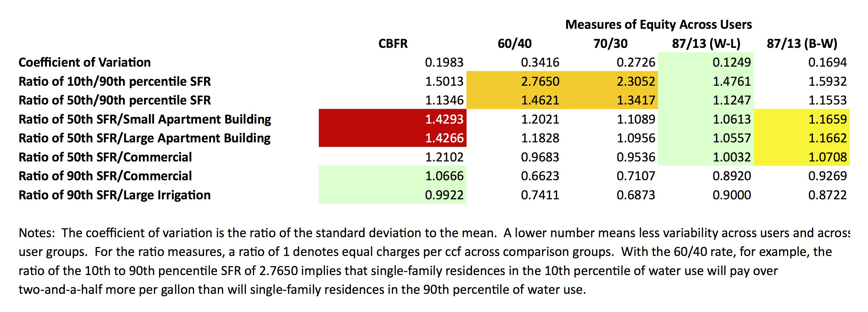Click the 87/13 (B-W) column header

coord(802,44)
